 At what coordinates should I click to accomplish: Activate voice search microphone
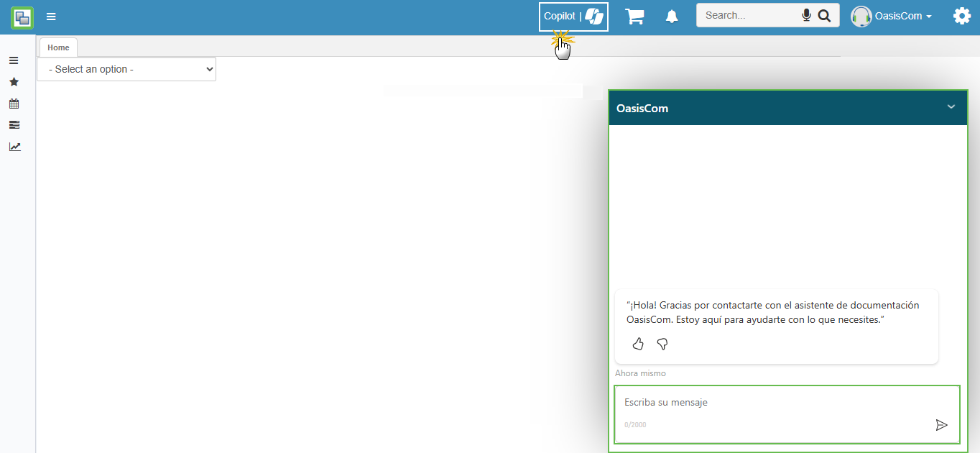(806, 15)
